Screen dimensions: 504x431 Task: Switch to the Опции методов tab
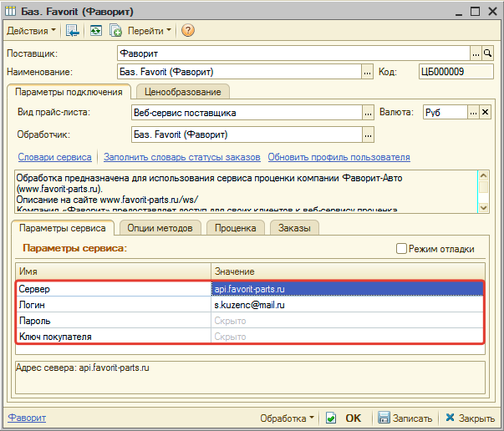(160, 228)
